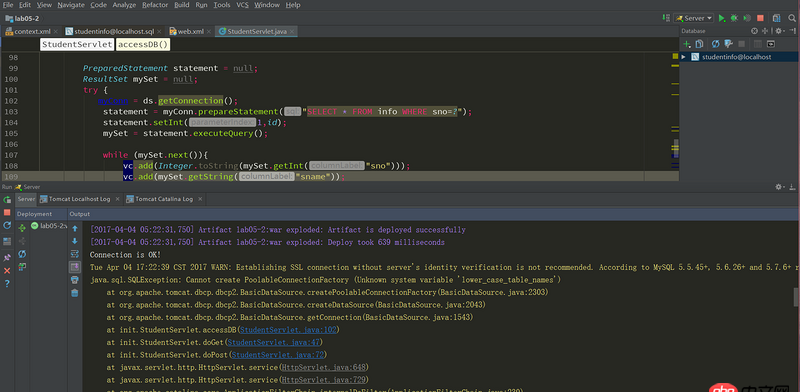Run the Server configuration with the green arrow
This screenshot has height=392, width=800.
pos(721,18)
